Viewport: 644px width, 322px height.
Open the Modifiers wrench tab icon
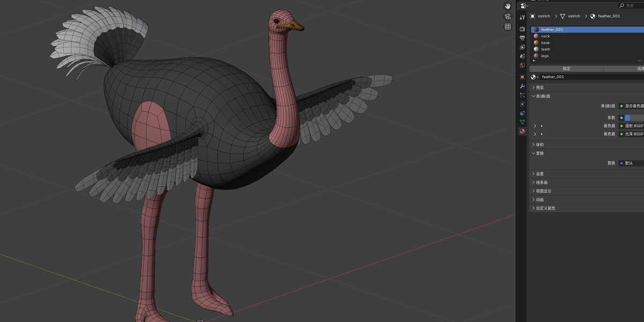[522, 86]
